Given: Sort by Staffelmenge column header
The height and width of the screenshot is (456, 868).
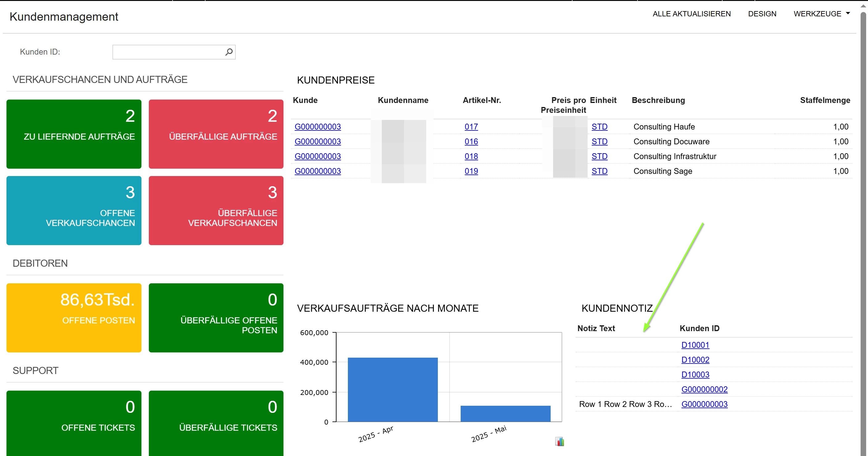Looking at the screenshot, I should tap(825, 100).
